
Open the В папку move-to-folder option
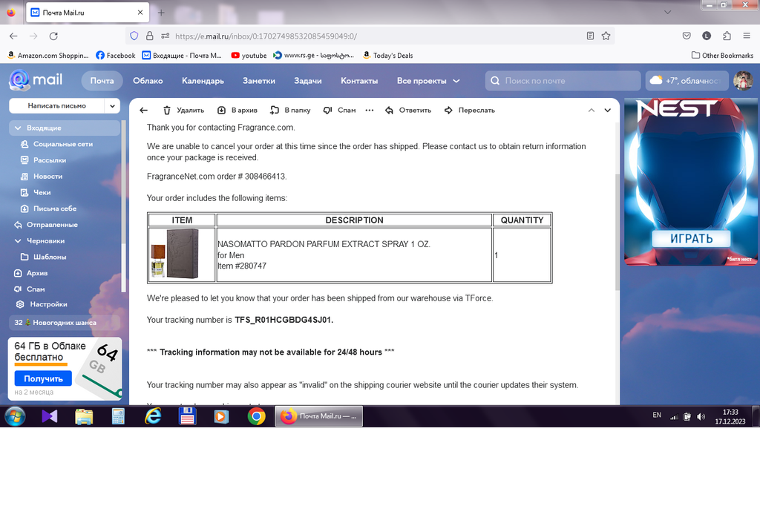pyautogui.click(x=290, y=111)
